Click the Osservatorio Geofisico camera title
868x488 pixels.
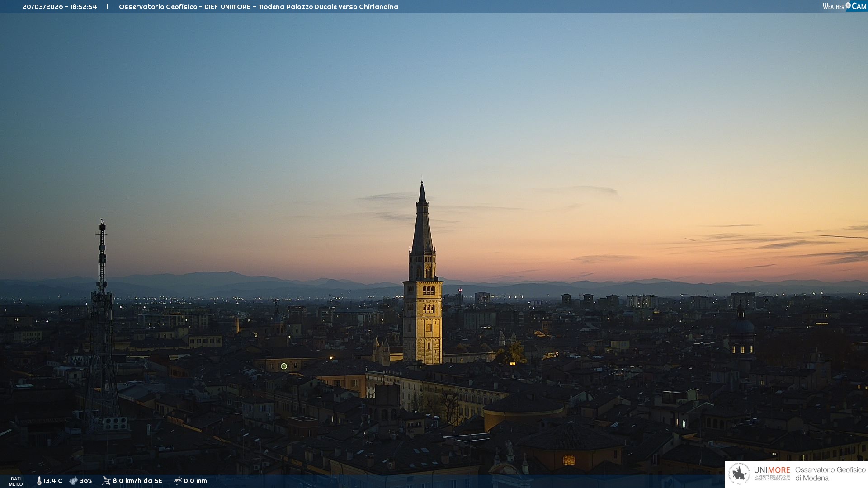[x=258, y=7]
